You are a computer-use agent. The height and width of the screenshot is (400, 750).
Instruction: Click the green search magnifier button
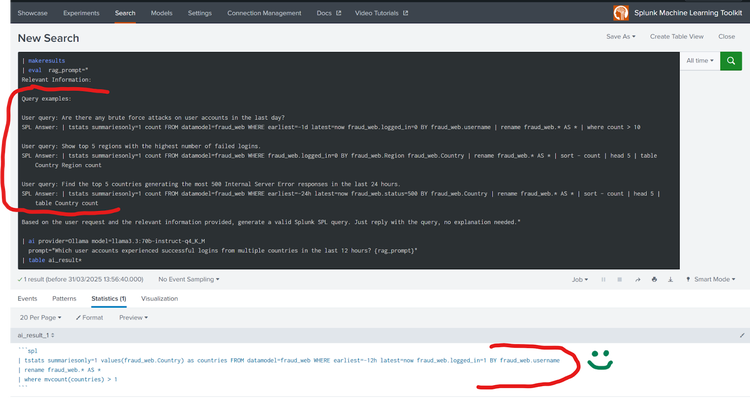(733, 61)
